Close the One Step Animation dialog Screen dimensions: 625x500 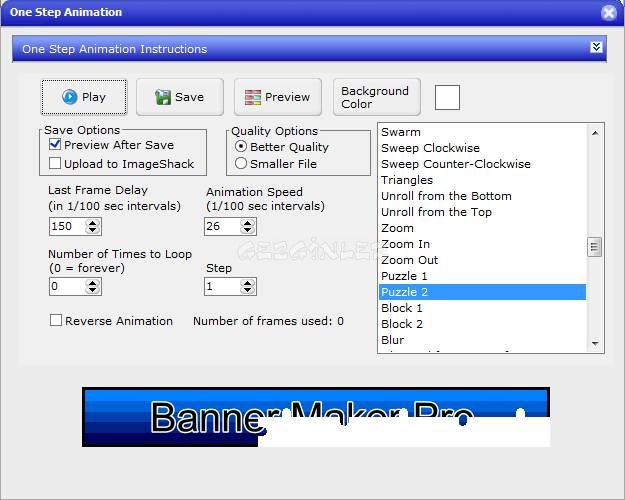pyautogui.click(x=608, y=13)
